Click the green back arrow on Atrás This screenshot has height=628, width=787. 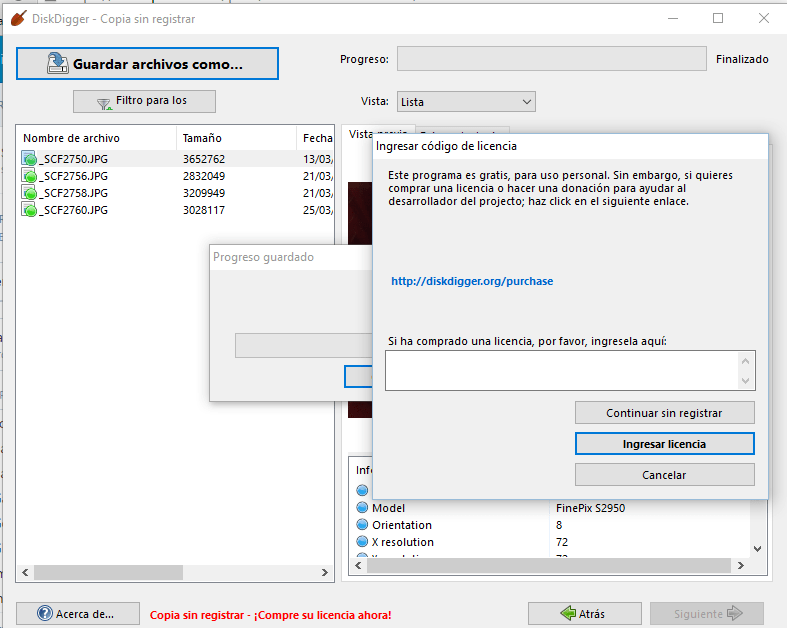[568, 613]
